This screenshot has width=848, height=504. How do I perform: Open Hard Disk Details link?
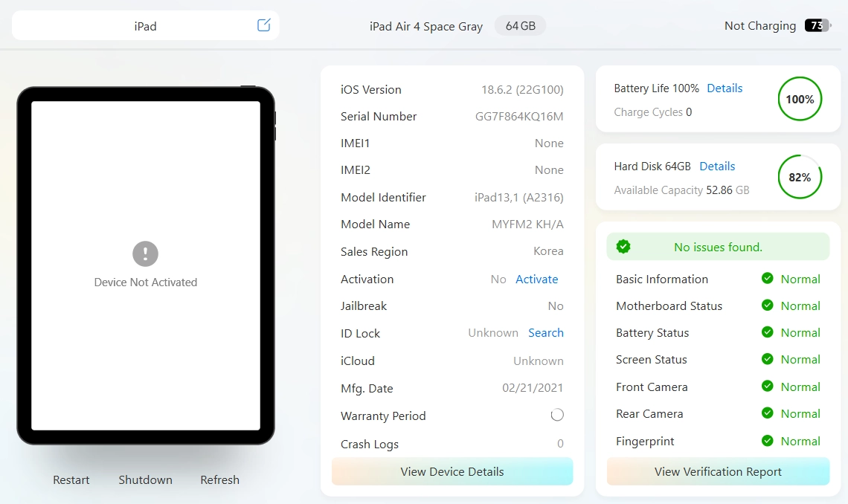coord(717,167)
